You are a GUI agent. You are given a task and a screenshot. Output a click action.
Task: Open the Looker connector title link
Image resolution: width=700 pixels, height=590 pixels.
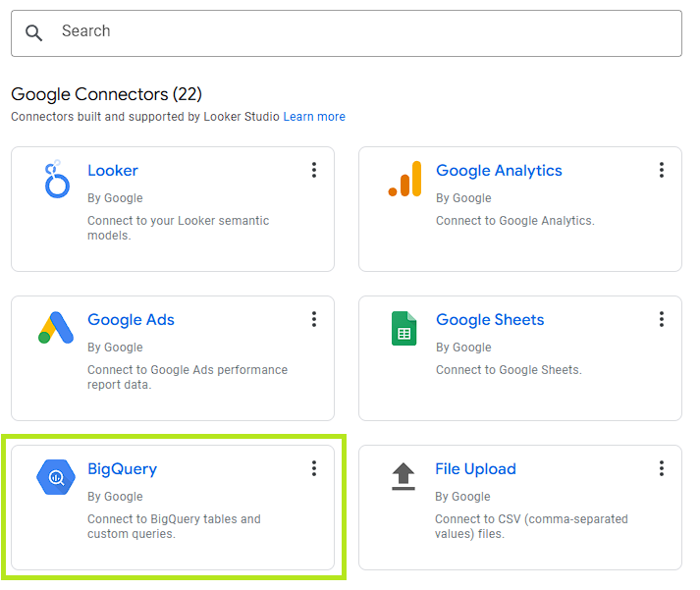(x=113, y=171)
